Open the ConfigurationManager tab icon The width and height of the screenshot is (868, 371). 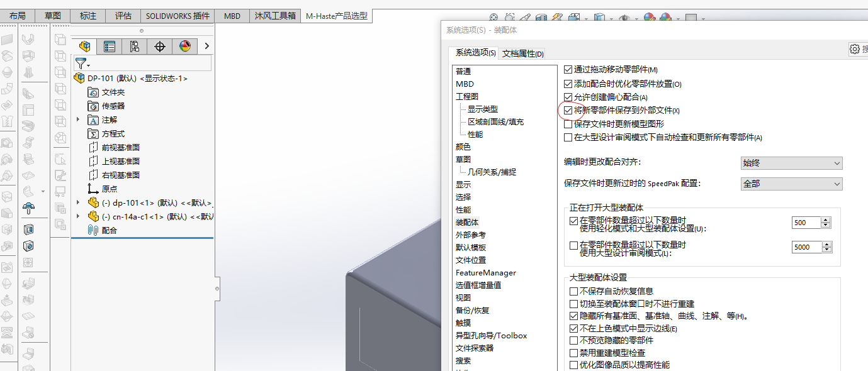(x=135, y=46)
